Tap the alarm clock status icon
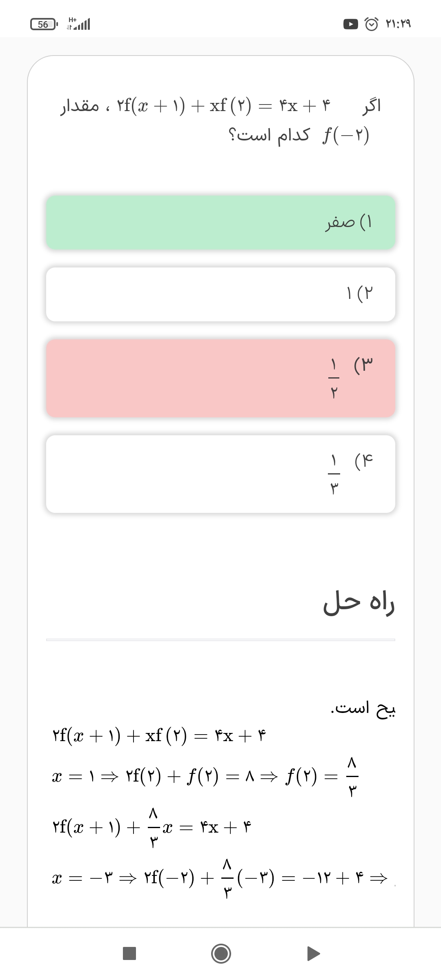 tap(371, 24)
